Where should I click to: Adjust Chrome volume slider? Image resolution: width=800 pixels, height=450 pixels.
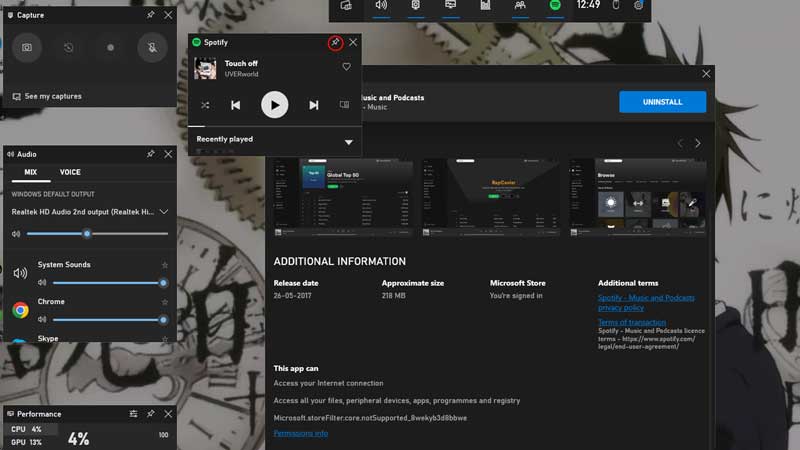click(108, 320)
